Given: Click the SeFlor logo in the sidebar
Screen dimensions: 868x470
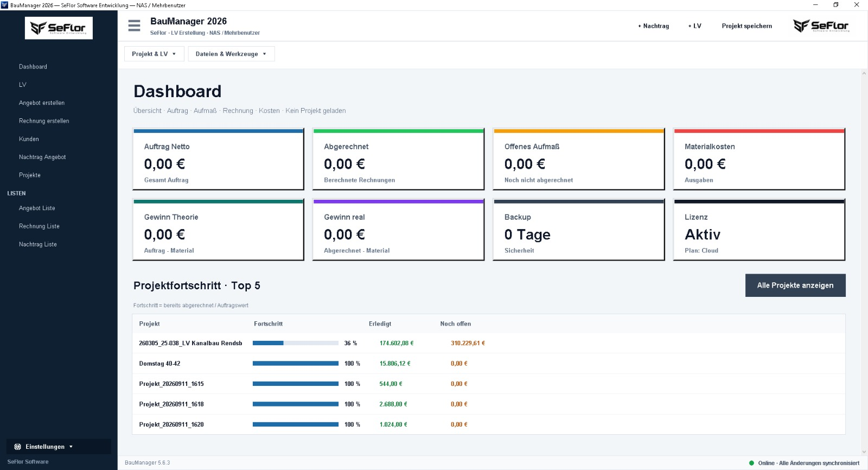Looking at the screenshot, I should (59, 28).
